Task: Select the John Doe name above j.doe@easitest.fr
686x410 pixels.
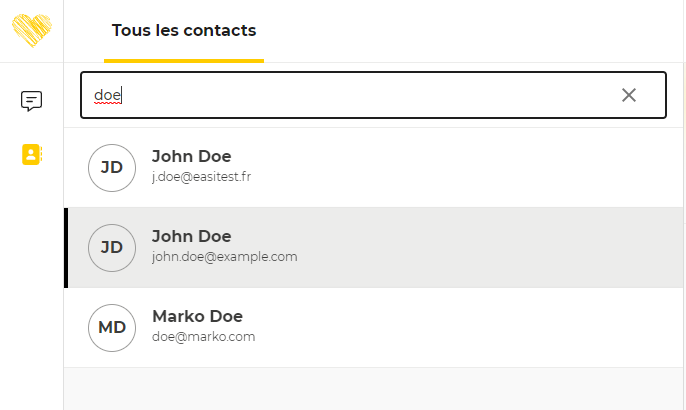Action: pyautogui.click(x=191, y=156)
